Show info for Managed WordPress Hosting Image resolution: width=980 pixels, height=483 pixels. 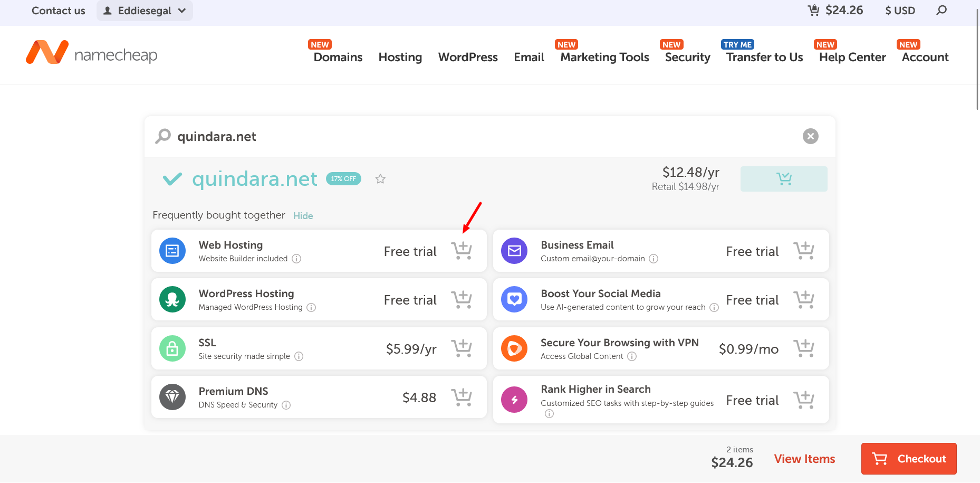311,307
